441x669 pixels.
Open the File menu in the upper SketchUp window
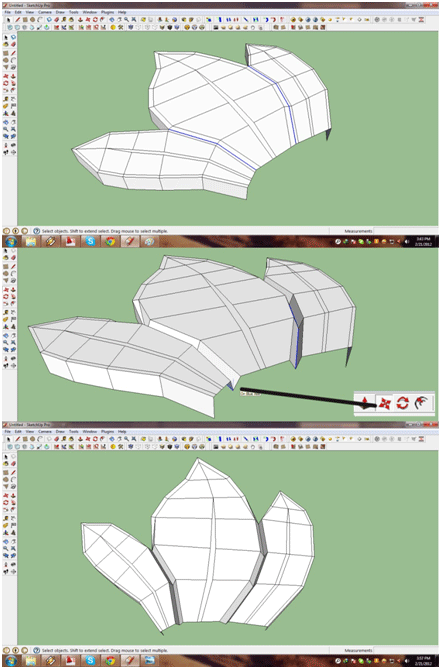click(8, 12)
